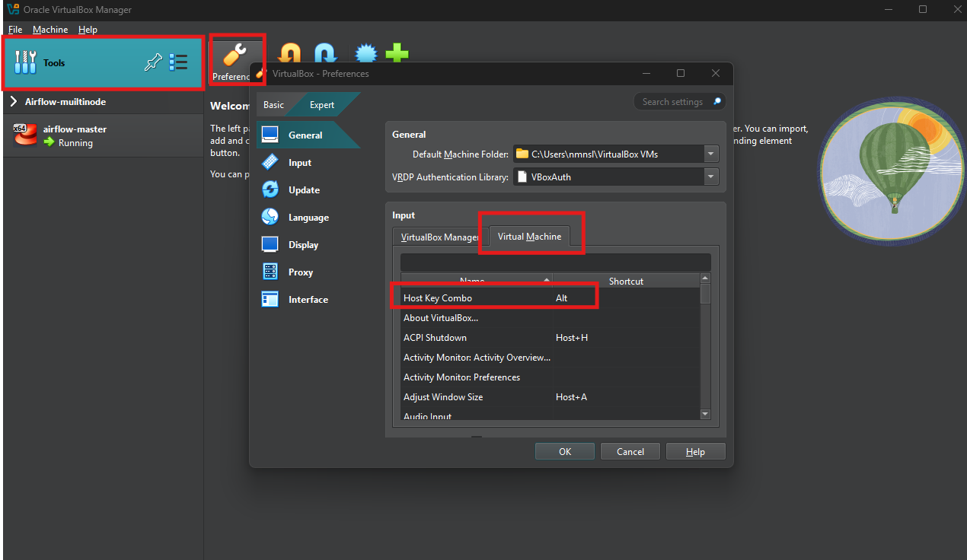
Task: Maximize the VirtualBox Preferences dialog
Action: 681,73
